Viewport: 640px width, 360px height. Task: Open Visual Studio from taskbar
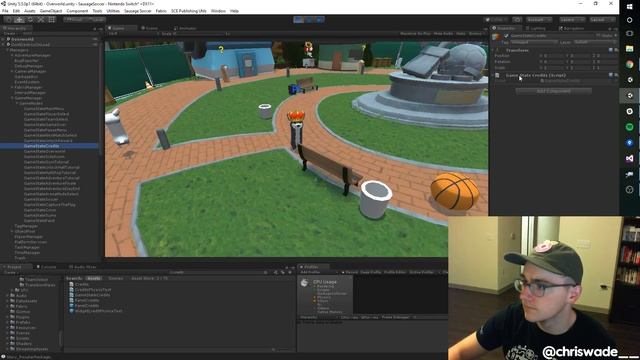pos(629,158)
